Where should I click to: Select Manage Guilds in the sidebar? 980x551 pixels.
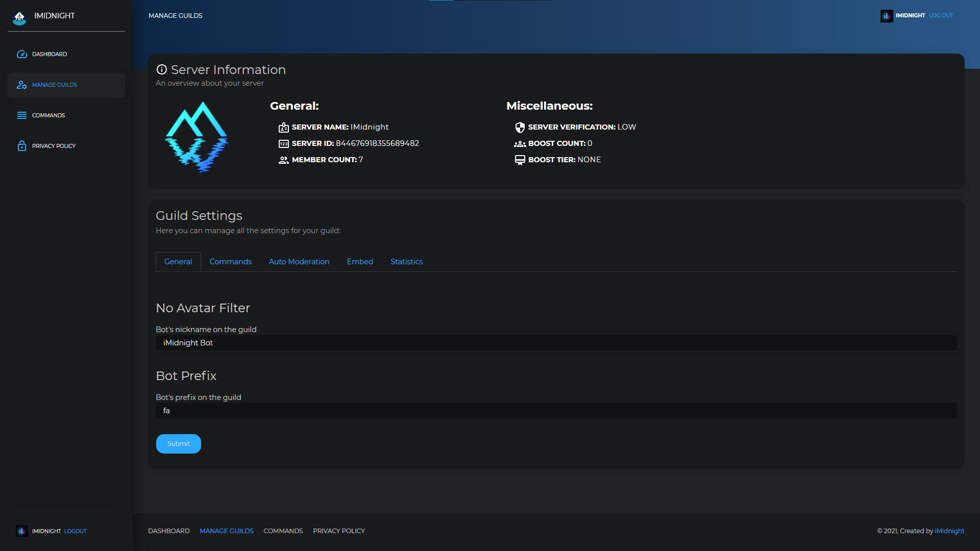(x=66, y=85)
